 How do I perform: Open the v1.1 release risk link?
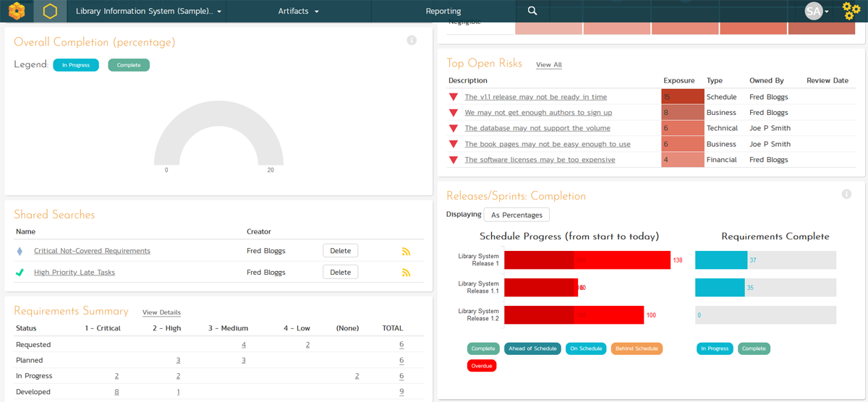[x=535, y=97]
